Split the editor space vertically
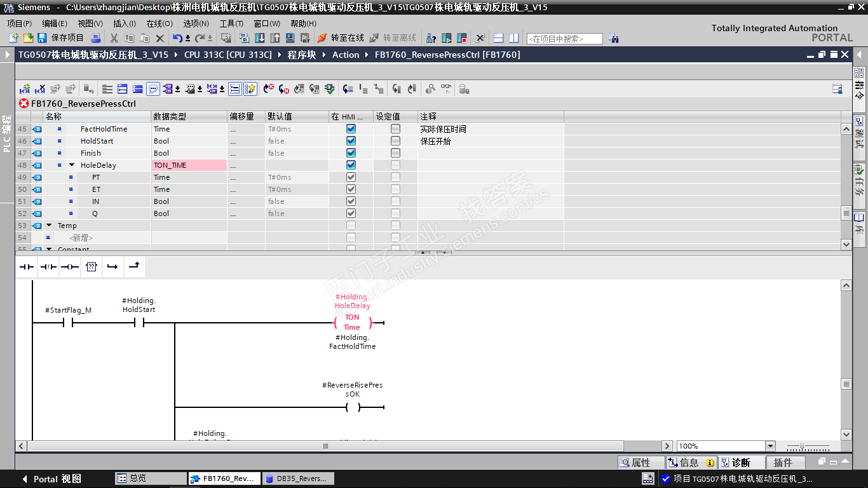This screenshot has width=868, height=488. [x=513, y=38]
